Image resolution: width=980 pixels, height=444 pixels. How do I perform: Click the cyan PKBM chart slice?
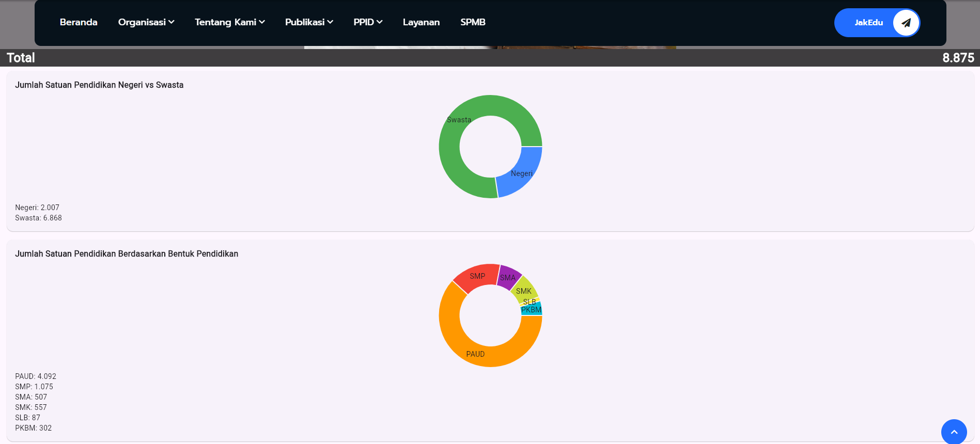coord(532,310)
